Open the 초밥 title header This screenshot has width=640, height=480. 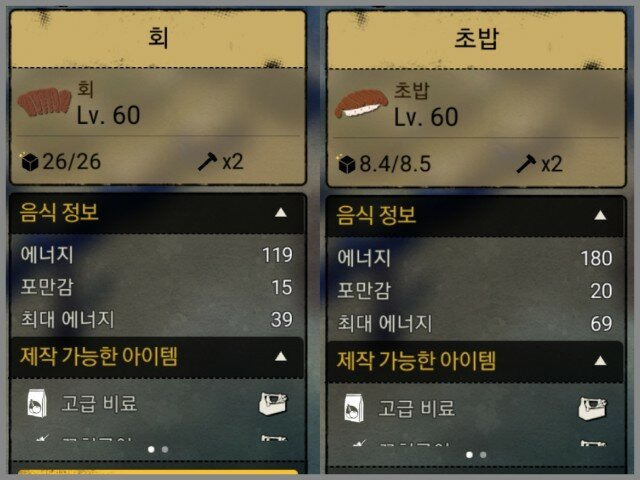[x=476, y=40]
